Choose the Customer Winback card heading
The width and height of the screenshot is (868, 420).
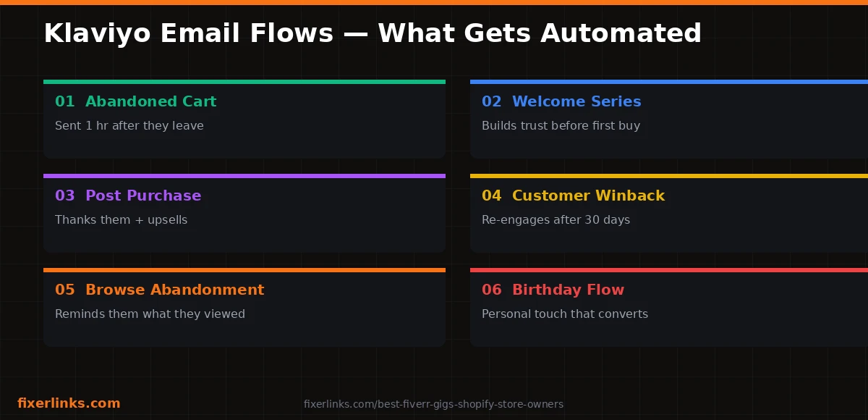[573, 196]
